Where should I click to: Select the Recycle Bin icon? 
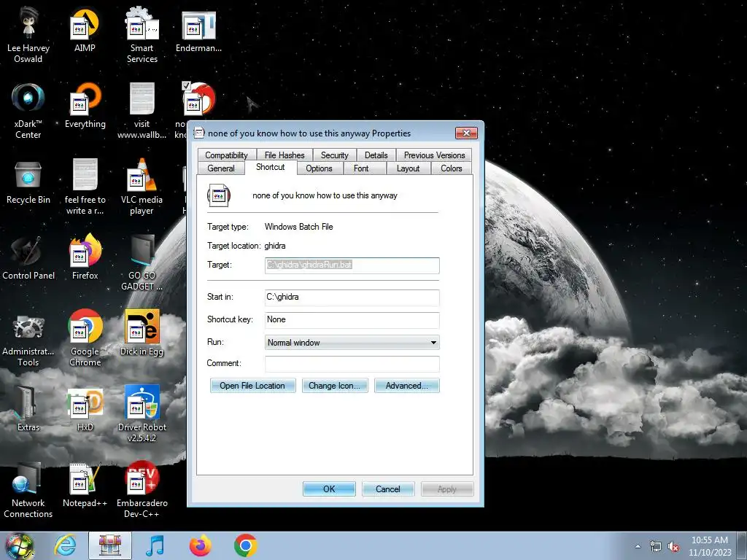click(28, 182)
